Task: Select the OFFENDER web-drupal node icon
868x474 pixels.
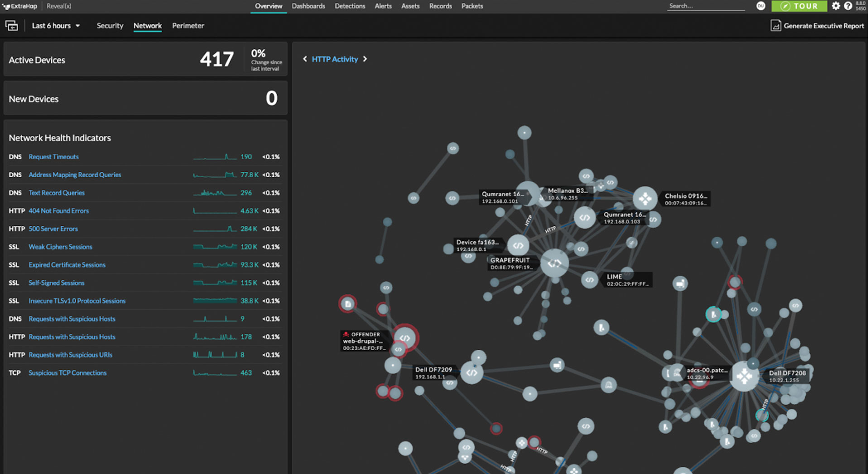Action: pyautogui.click(x=405, y=338)
